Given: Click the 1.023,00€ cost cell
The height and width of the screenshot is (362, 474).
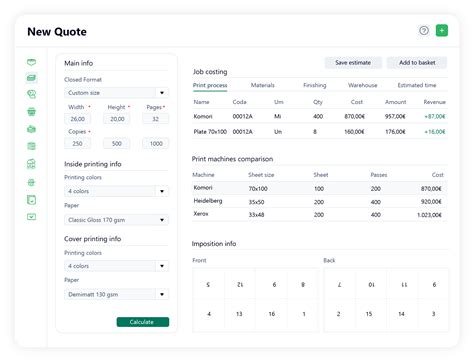Looking at the screenshot, I should [x=429, y=215].
